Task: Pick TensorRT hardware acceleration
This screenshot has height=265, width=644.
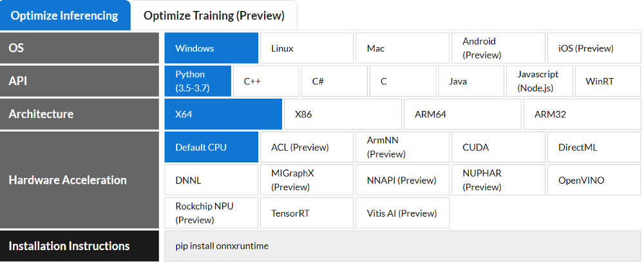Action: tap(307, 213)
